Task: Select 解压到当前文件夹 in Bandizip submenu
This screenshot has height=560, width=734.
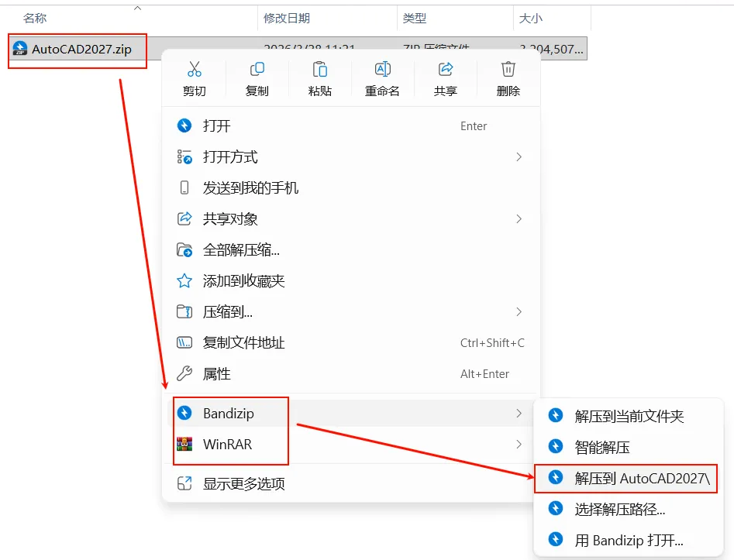Action: click(x=627, y=415)
